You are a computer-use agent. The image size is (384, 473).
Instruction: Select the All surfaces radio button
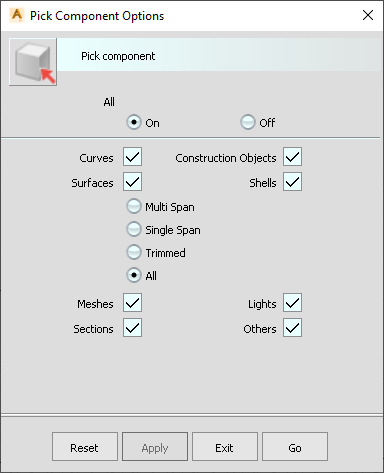coord(134,275)
